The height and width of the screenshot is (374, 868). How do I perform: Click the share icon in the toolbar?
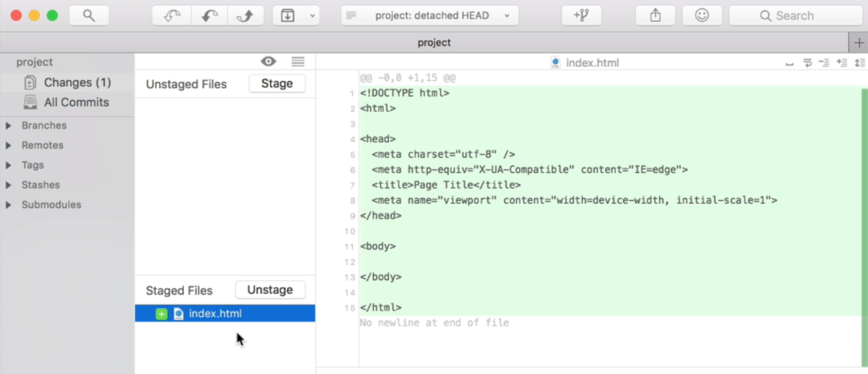[655, 16]
